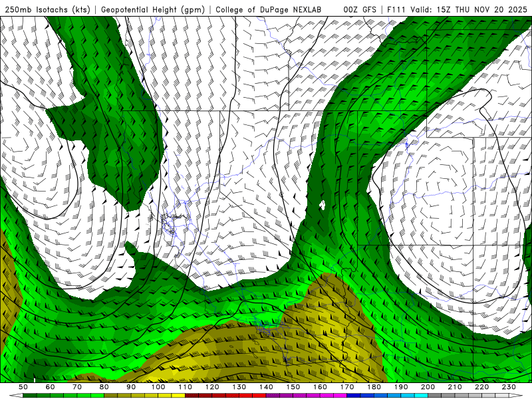Click the dark blue swatch right after 170
The image size is (532, 399).
(x=354, y=395)
